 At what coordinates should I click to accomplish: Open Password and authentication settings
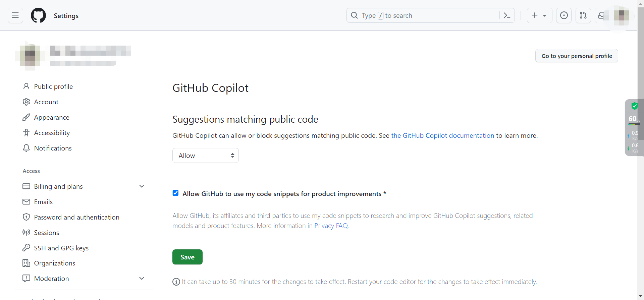(76, 217)
